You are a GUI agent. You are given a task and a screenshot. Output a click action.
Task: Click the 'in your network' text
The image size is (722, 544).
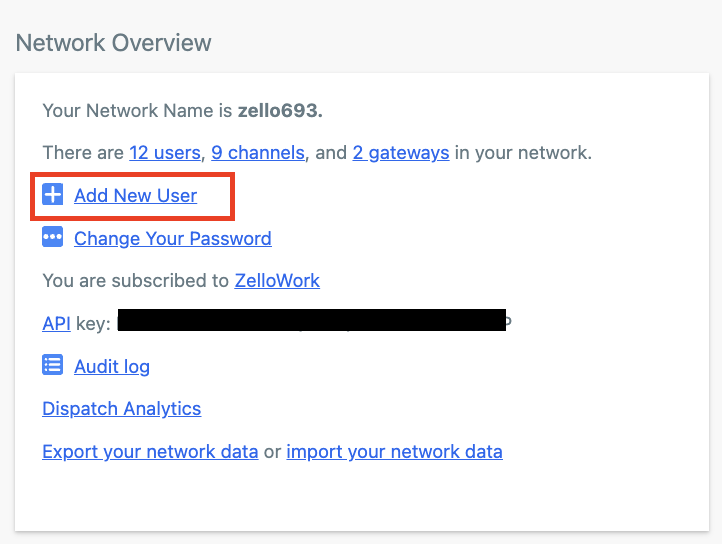[x=523, y=153]
